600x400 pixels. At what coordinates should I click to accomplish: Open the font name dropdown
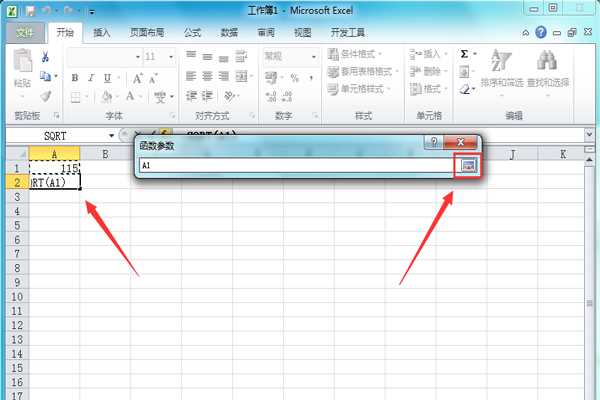pyautogui.click(x=138, y=57)
